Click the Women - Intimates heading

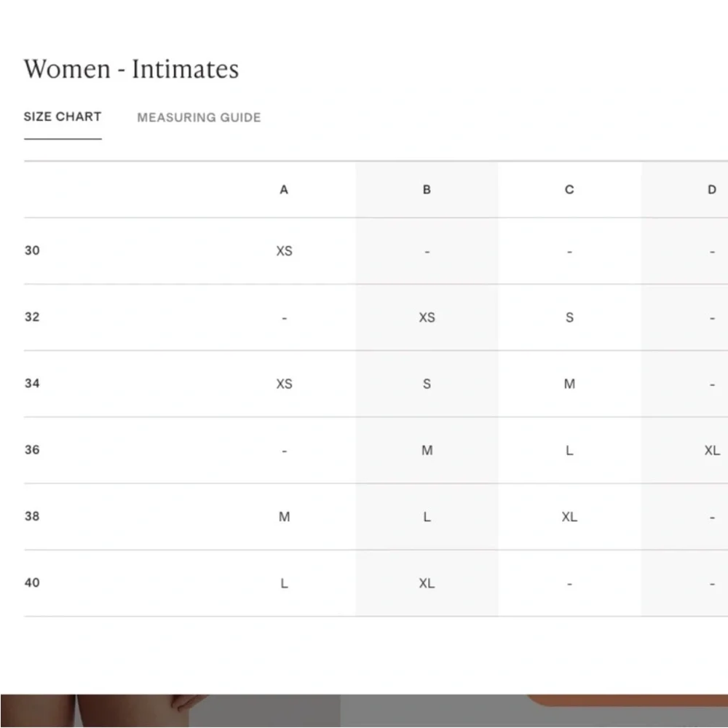(x=131, y=69)
